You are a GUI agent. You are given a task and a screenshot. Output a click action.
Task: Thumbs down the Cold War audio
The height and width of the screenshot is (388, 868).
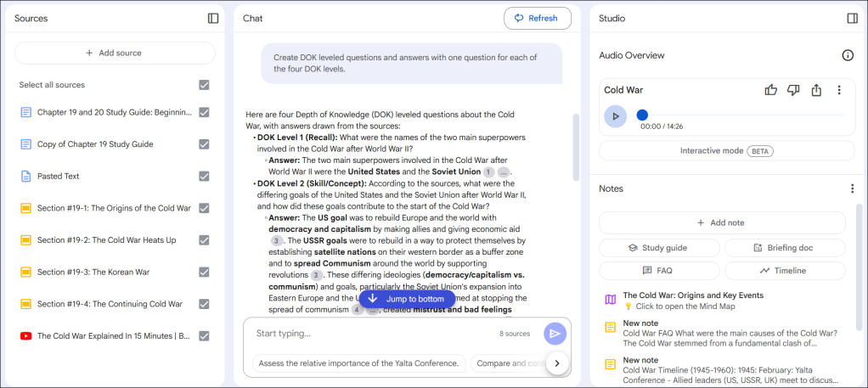click(x=793, y=90)
